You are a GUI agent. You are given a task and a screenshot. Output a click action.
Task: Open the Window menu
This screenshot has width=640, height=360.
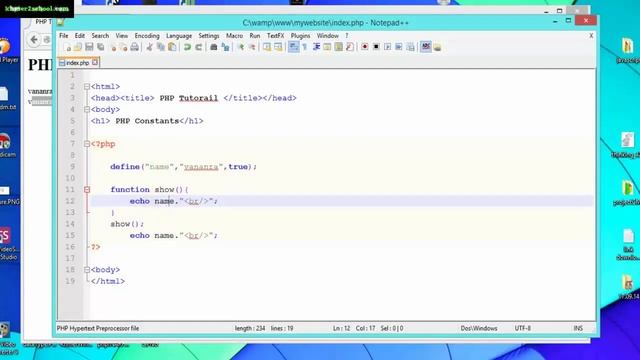tap(328, 36)
